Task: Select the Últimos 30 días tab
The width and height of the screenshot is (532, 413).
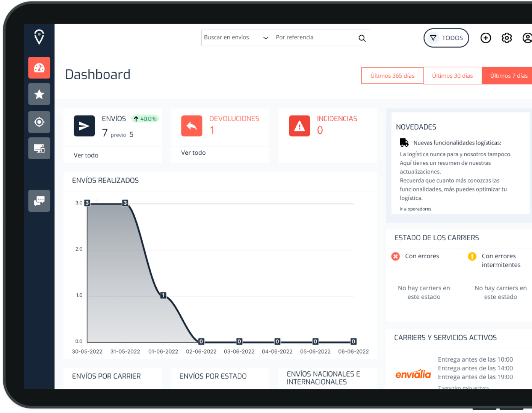Action: tap(452, 76)
